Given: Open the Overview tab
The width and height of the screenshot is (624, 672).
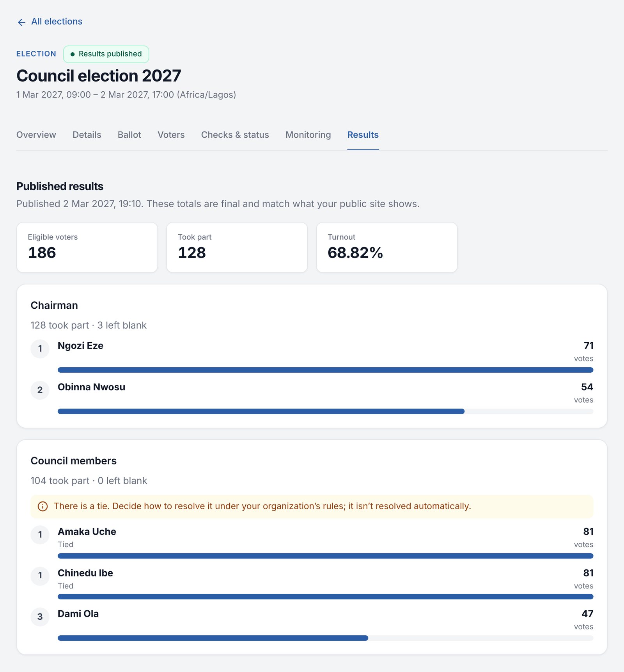Looking at the screenshot, I should click(36, 135).
